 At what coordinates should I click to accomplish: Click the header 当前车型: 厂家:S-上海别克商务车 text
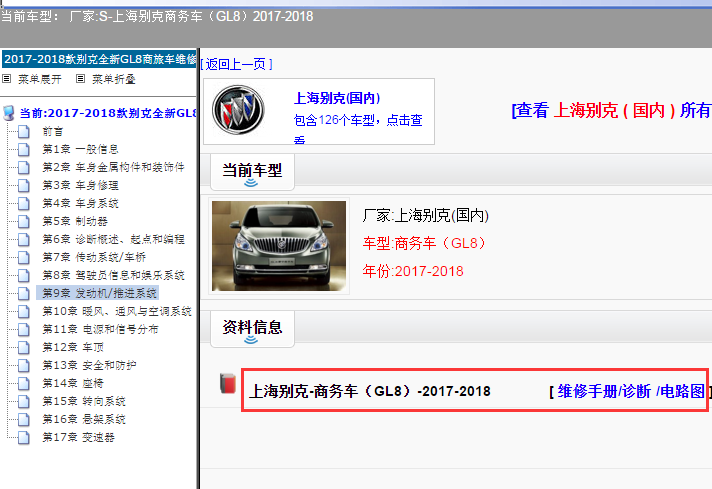(x=157, y=17)
